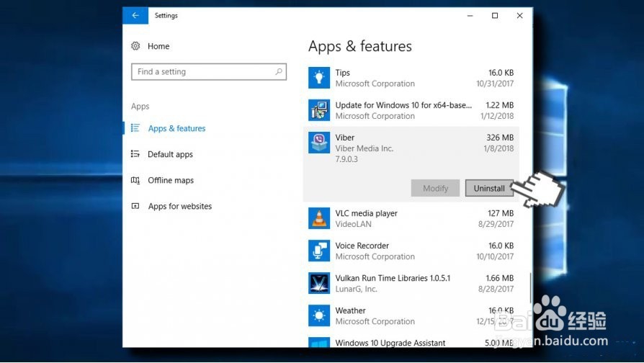
Task: Click the Default apps sidebar icon
Action: (x=135, y=154)
